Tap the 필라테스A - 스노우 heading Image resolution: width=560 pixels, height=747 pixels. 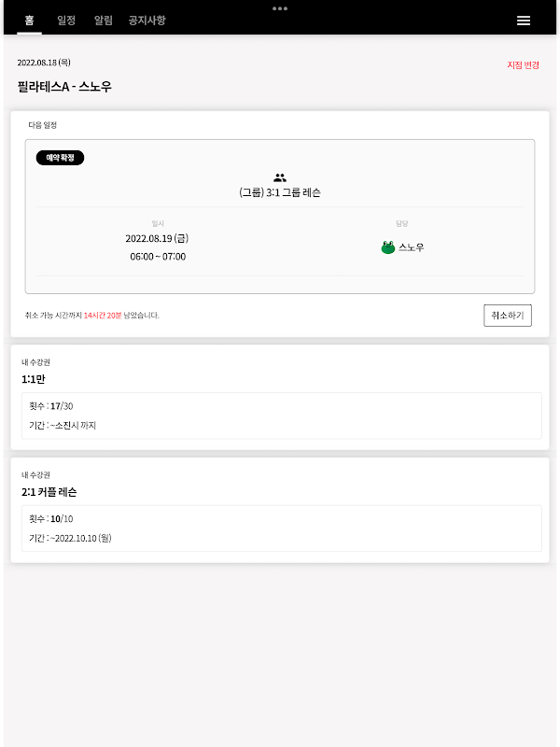[64, 87]
